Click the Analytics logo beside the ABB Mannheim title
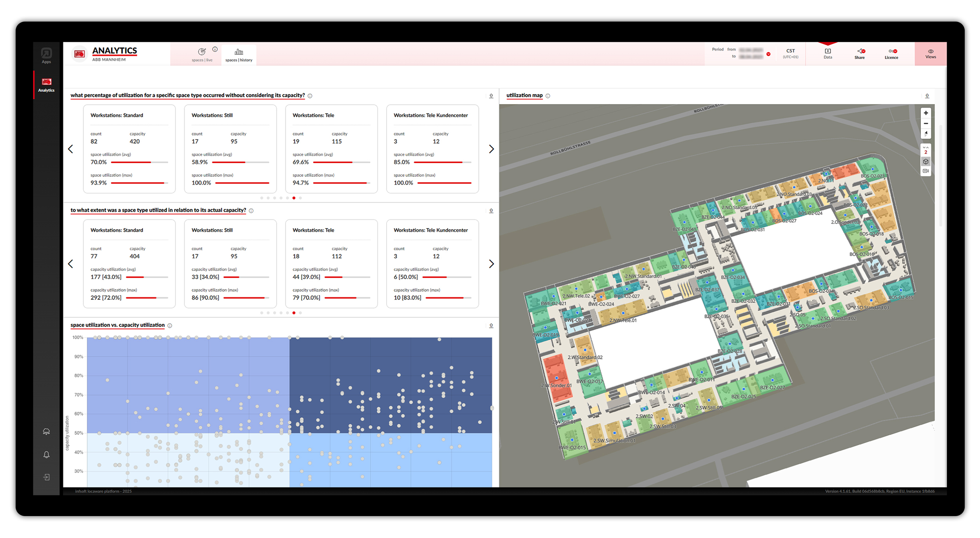980x538 pixels. (x=80, y=54)
